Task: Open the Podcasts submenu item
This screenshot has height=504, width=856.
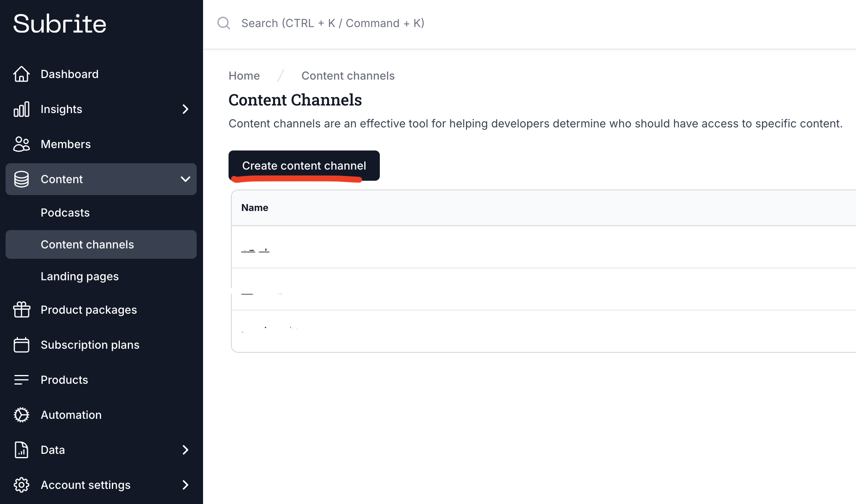Action: click(65, 213)
